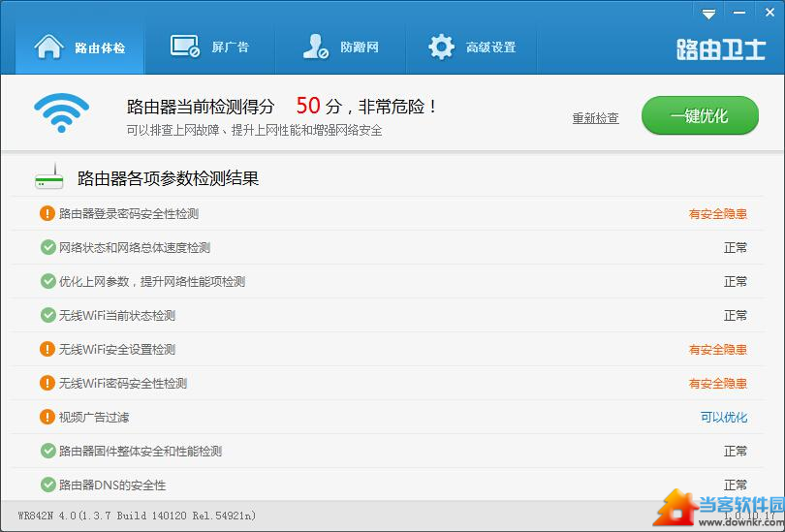
Task: Click 正常 status of 网络状态 row
Action: (x=736, y=248)
